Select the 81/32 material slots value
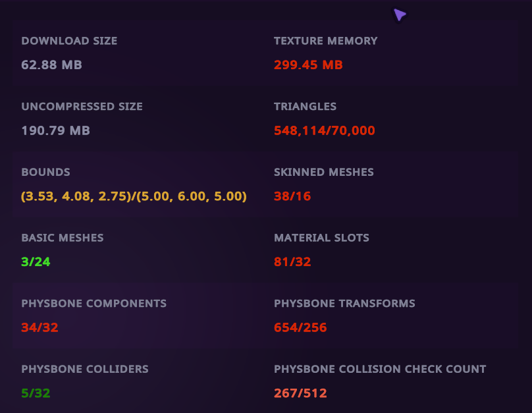The image size is (532, 413). click(292, 262)
